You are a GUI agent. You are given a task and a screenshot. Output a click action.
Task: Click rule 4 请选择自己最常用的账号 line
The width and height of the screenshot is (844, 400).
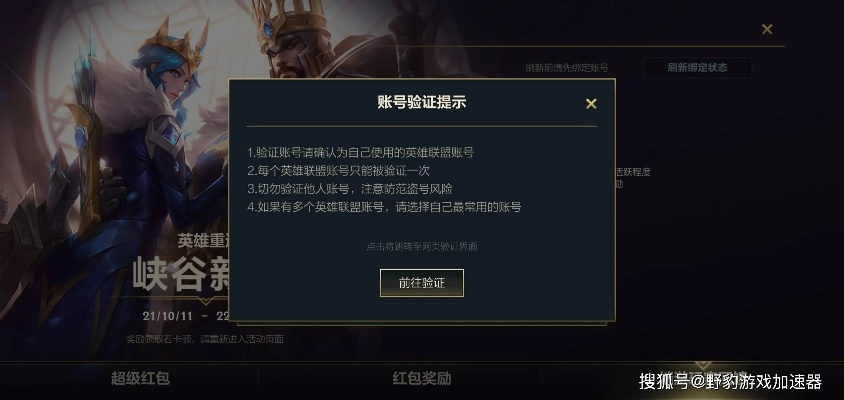[384, 207]
